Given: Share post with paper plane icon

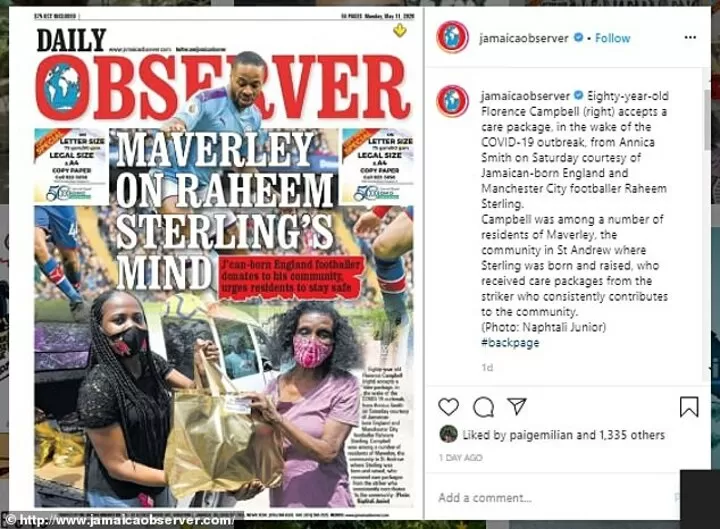Looking at the screenshot, I should [517, 406].
